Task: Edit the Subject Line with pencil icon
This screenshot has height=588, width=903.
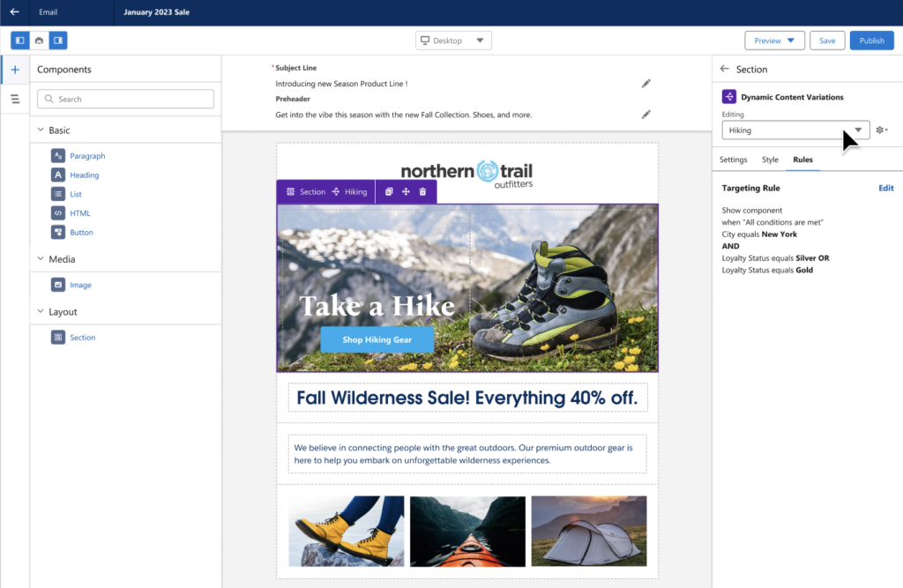Action: 646,84
